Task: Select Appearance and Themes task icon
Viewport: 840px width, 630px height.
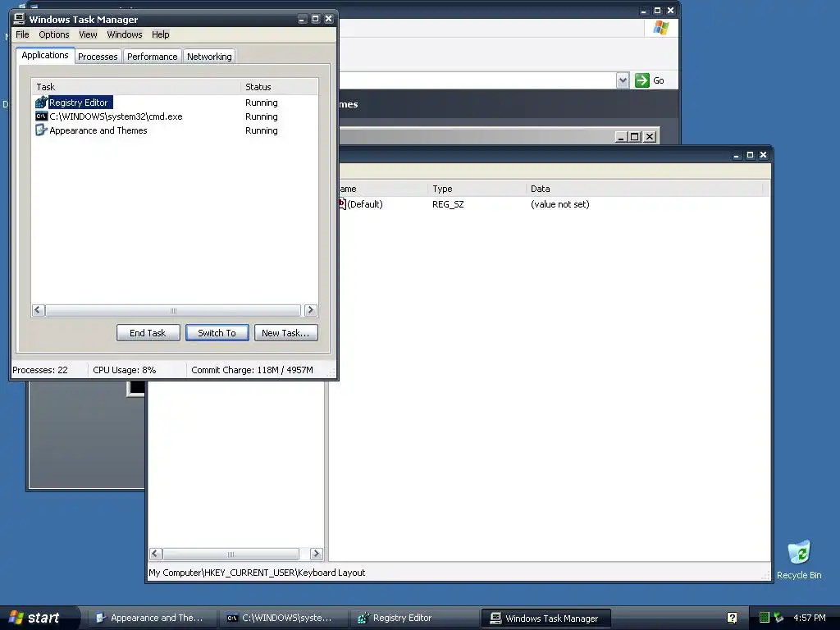Action: coord(41,130)
